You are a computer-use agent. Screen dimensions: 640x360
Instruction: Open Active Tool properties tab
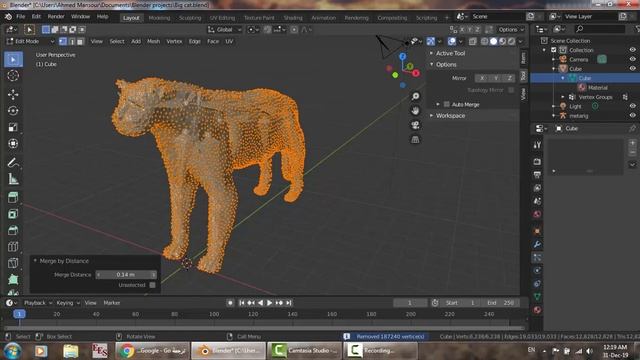click(537, 145)
